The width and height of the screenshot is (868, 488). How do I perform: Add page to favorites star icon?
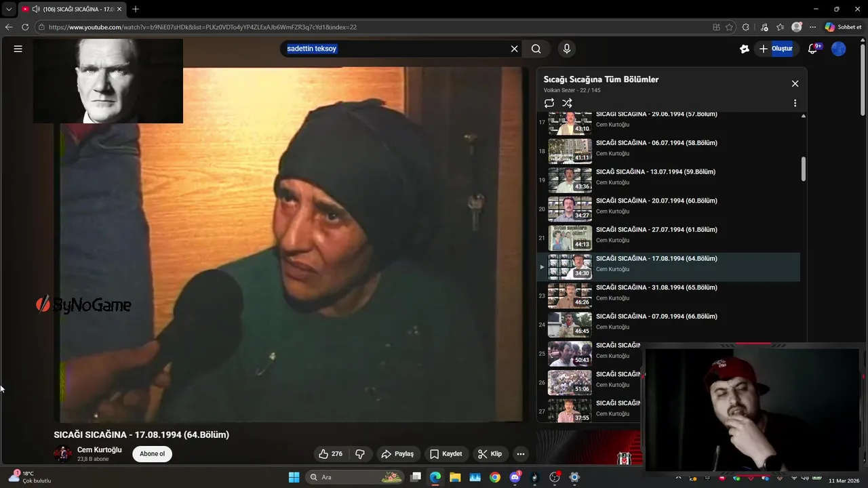pyautogui.click(x=729, y=27)
